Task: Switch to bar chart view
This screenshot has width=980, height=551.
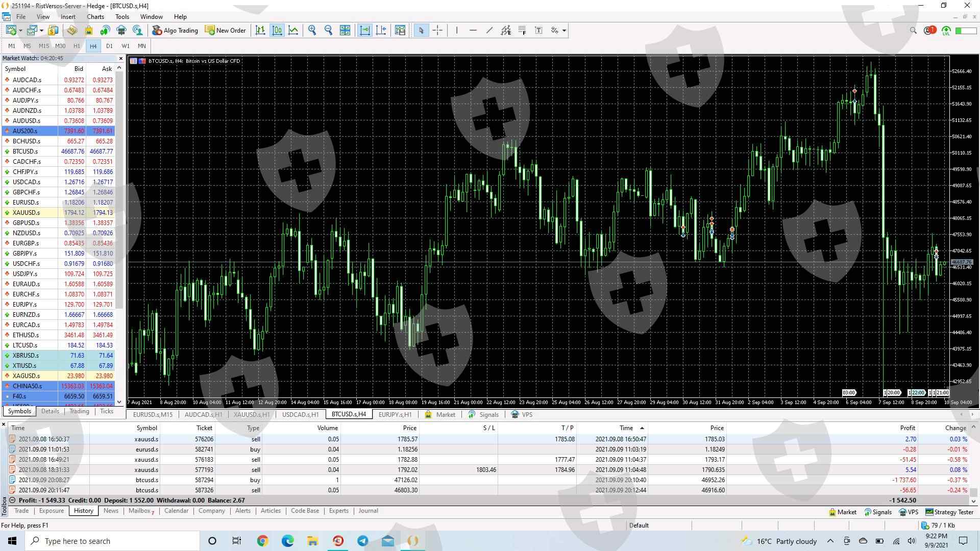Action: click(x=260, y=31)
